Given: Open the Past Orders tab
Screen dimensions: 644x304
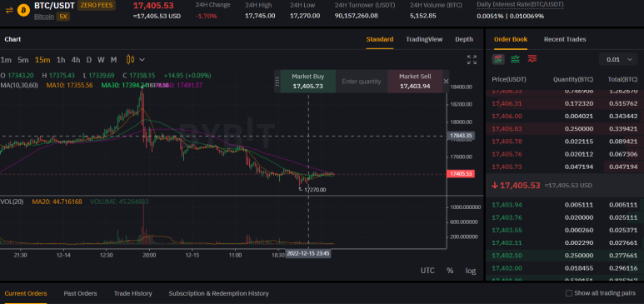Looking at the screenshot, I should [80, 293].
